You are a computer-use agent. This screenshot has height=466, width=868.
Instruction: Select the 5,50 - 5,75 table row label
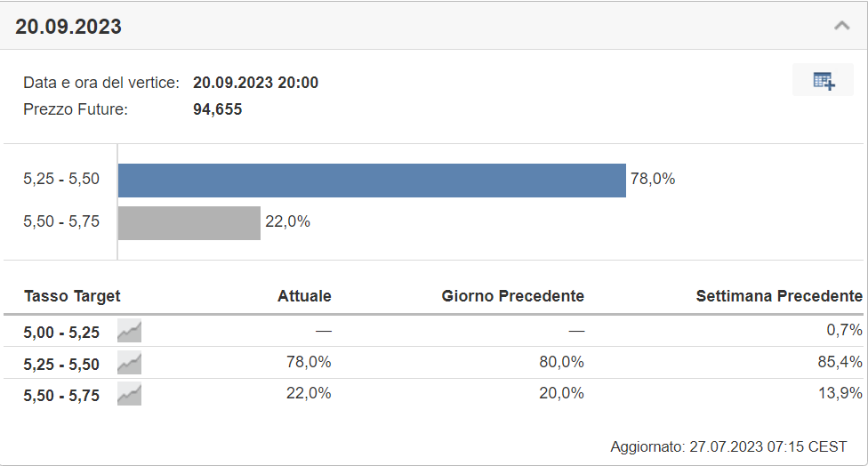[x=61, y=396]
